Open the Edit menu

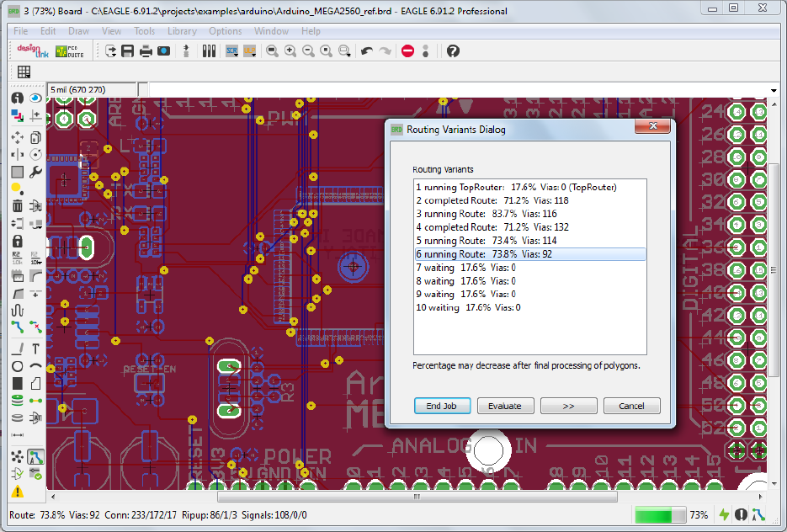(x=48, y=31)
